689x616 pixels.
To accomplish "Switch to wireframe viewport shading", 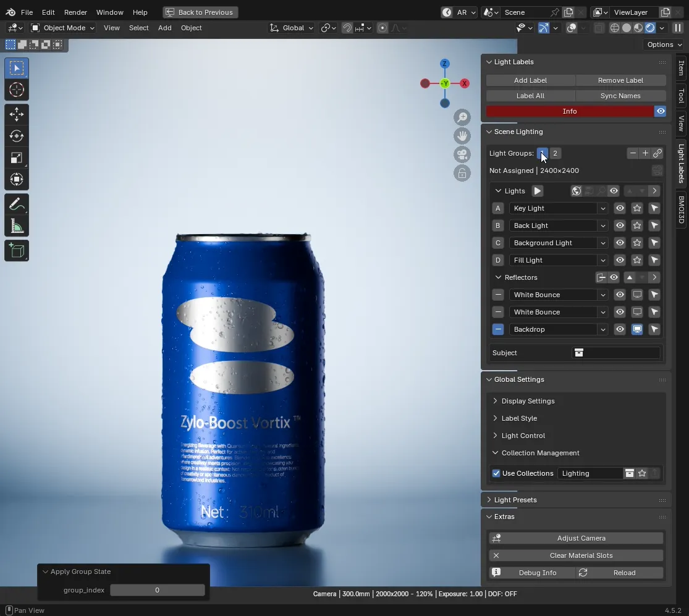I will point(615,28).
